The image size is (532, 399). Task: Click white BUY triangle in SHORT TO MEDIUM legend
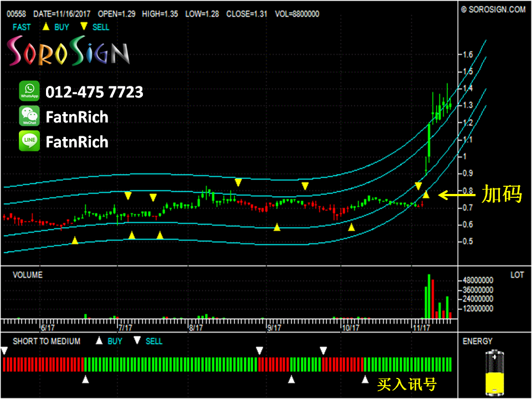coord(99,340)
